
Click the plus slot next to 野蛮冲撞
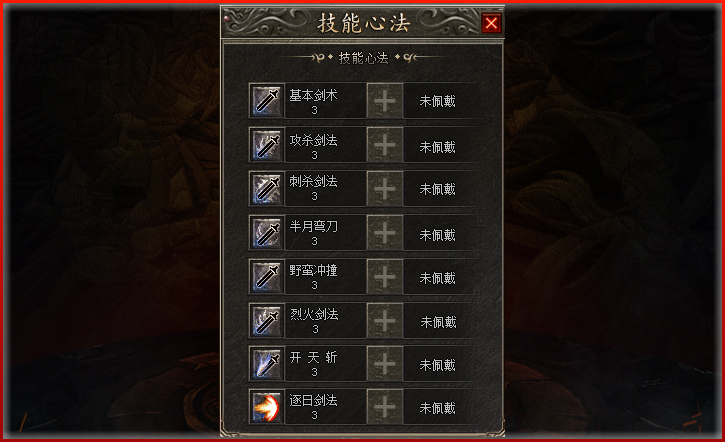pos(385,276)
